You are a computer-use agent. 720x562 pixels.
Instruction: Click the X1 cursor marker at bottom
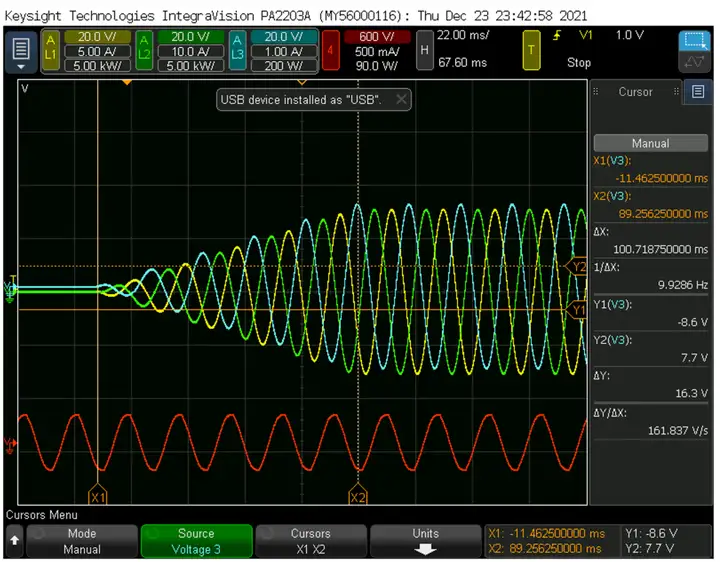pos(97,494)
